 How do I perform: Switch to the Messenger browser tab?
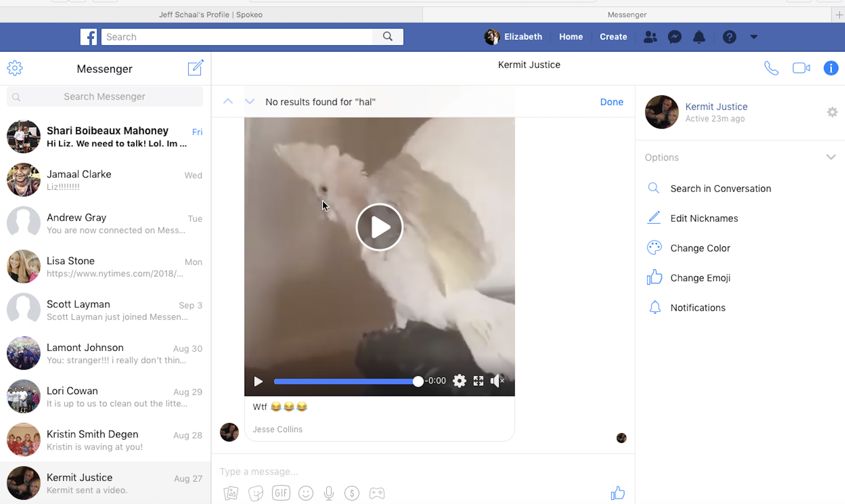coord(627,15)
